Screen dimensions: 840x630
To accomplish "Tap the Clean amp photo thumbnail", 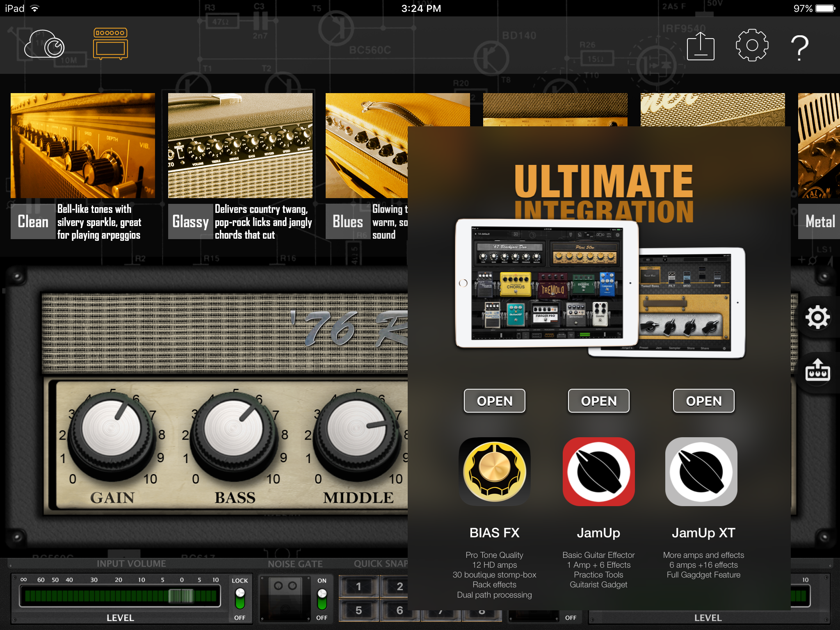I will tap(83, 146).
